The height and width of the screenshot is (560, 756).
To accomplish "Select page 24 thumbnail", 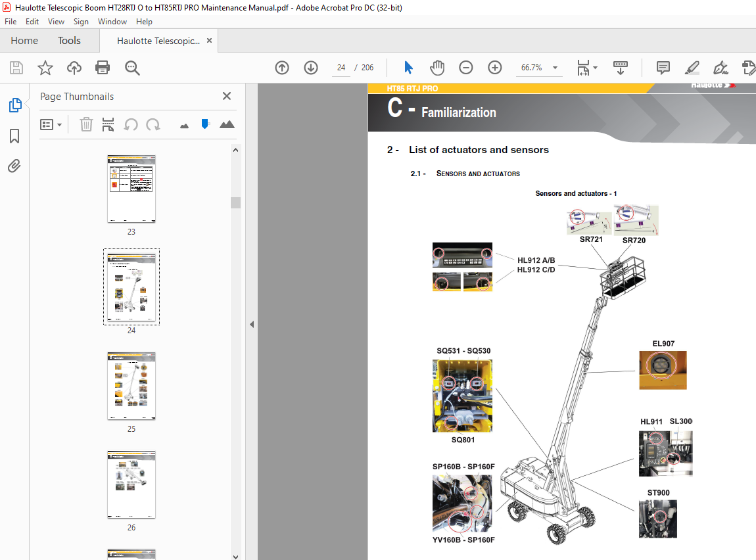I will pyautogui.click(x=131, y=287).
